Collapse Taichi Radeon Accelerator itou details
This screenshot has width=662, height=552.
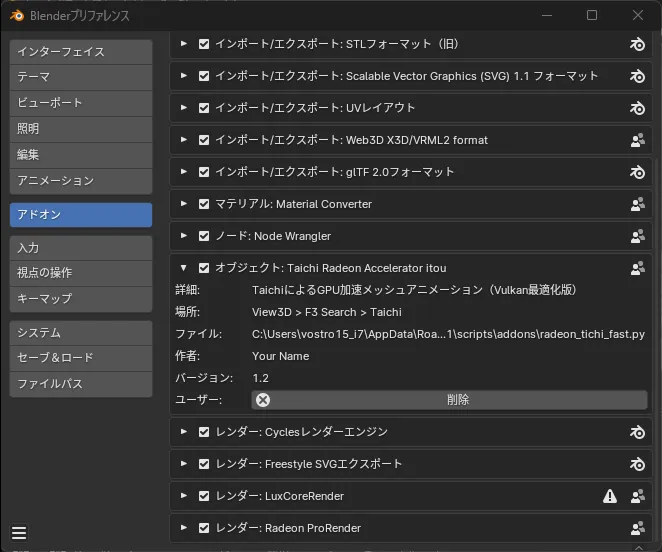tap(184, 268)
